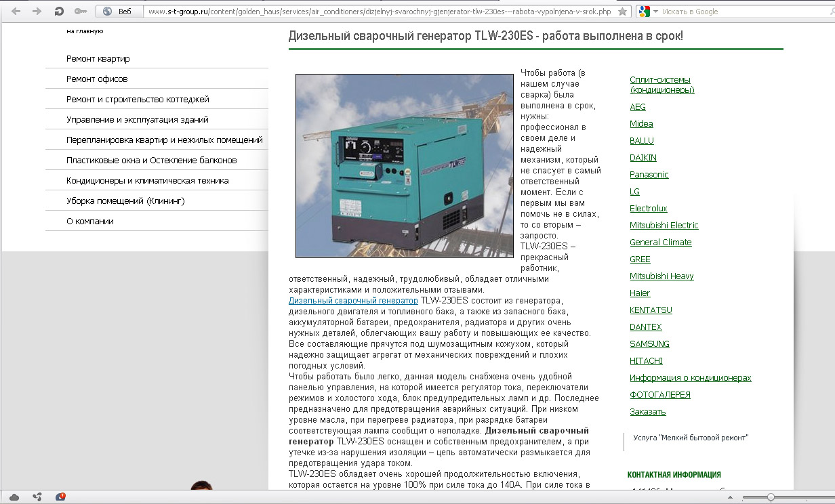
Task: Follow 'Дизельный сварочный генератор' text link
Action: point(353,300)
